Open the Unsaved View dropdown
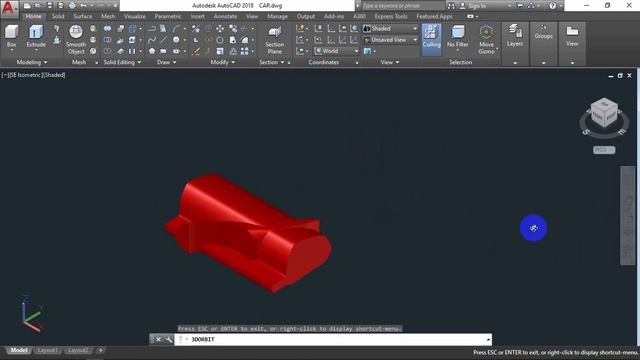This screenshot has height=360, width=640. (391, 40)
